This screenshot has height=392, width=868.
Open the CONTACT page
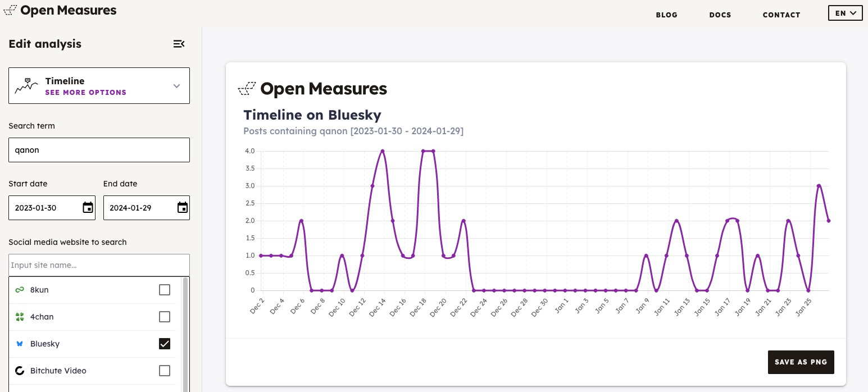tap(781, 15)
